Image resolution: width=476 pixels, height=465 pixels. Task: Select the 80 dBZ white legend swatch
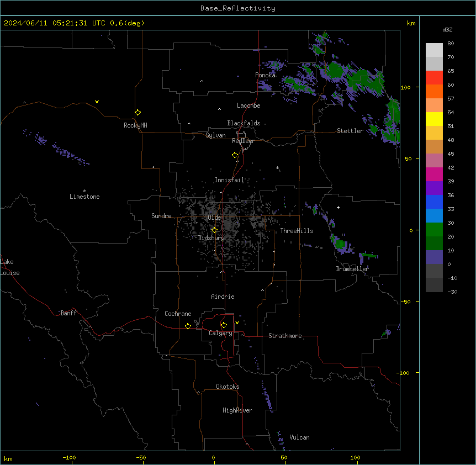[x=434, y=50]
